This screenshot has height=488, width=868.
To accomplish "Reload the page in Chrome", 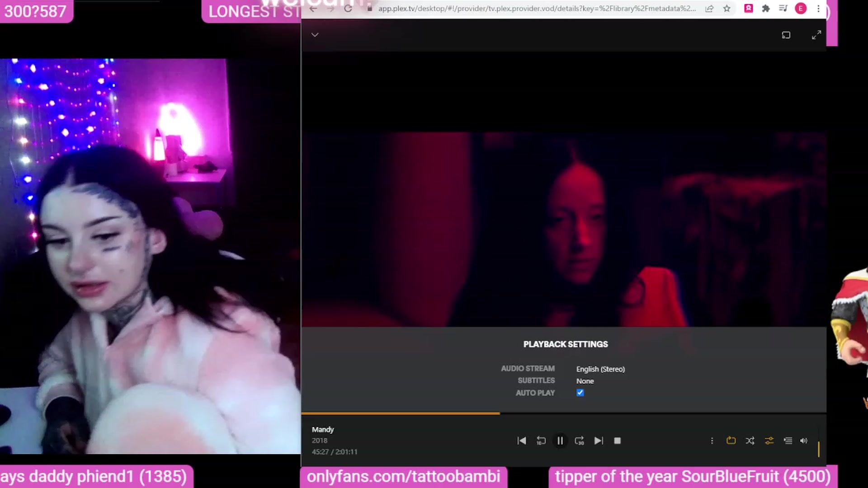I will pyautogui.click(x=348, y=9).
